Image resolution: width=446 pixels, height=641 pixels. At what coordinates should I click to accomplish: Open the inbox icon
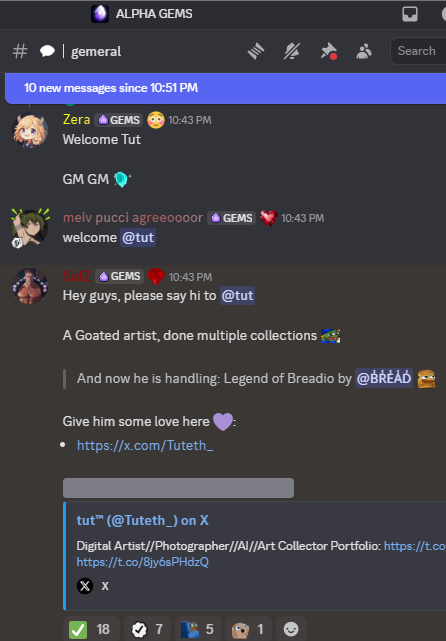pyautogui.click(x=410, y=14)
